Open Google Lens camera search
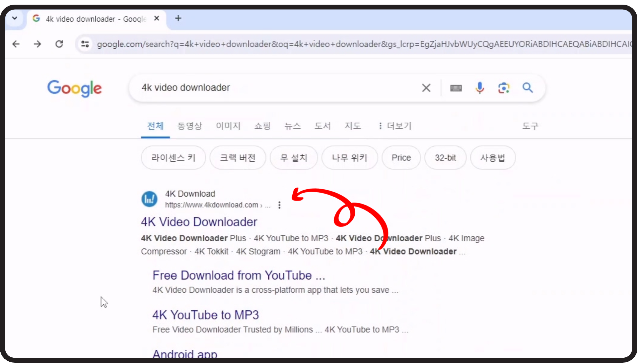 (x=504, y=88)
